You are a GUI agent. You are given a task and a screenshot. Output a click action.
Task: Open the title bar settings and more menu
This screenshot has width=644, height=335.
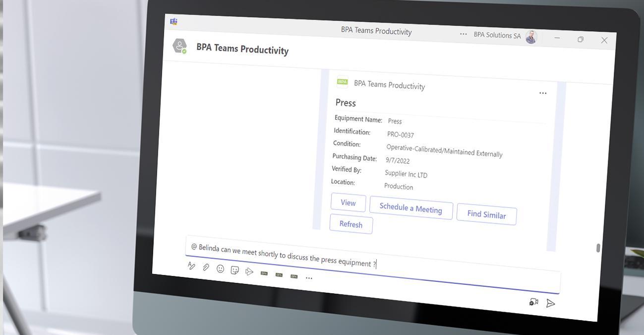463,34
